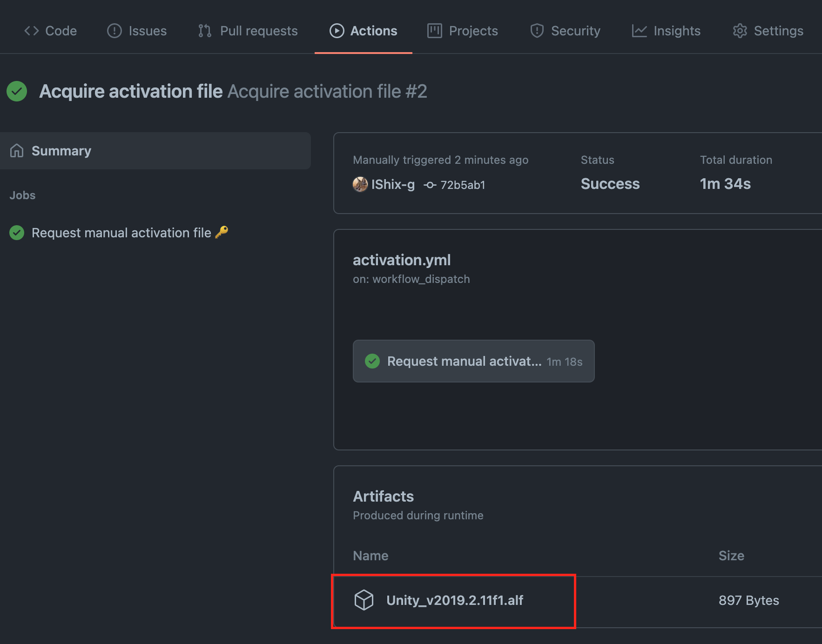
Task: Click the commit icon beside 72b5ab1
Action: [430, 185]
